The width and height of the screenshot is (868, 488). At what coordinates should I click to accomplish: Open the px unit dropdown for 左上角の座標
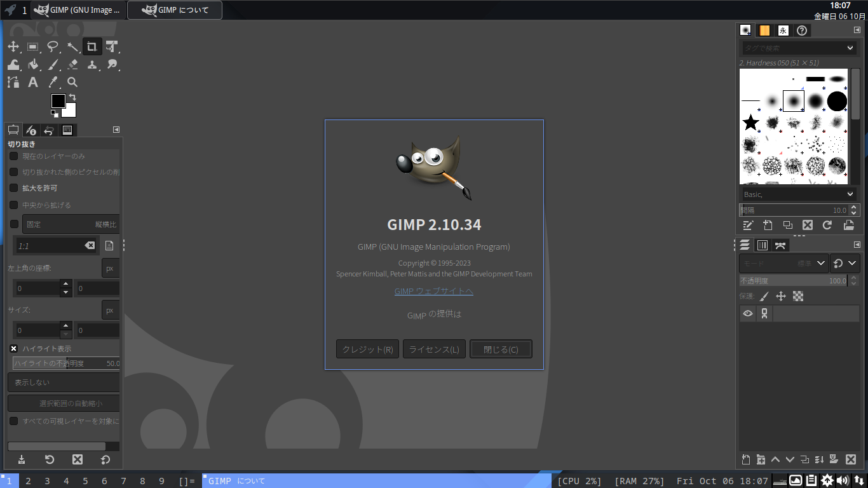pyautogui.click(x=111, y=268)
